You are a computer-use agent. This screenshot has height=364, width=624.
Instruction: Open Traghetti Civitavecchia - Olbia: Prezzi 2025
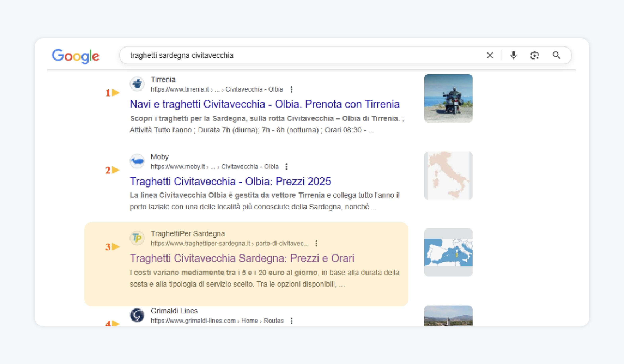[x=230, y=181]
